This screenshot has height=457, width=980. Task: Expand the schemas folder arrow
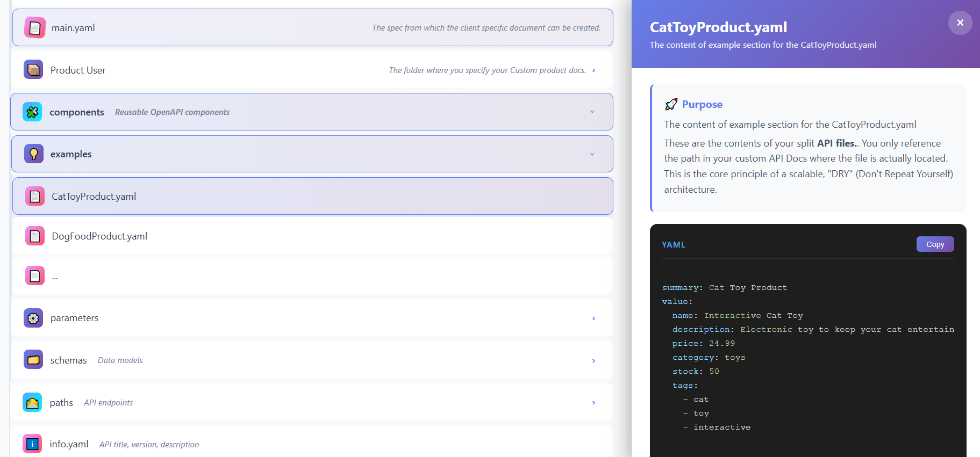[x=593, y=361]
